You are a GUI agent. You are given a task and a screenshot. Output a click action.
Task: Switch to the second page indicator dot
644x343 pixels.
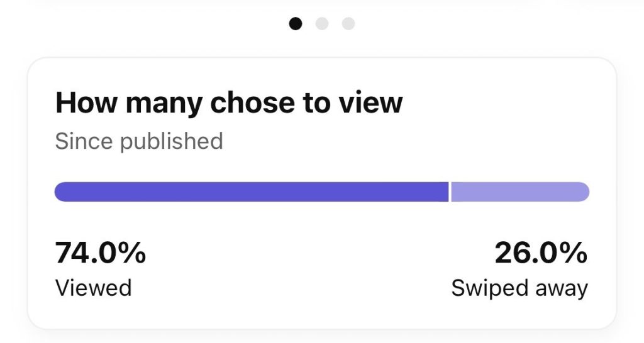[x=322, y=24]
